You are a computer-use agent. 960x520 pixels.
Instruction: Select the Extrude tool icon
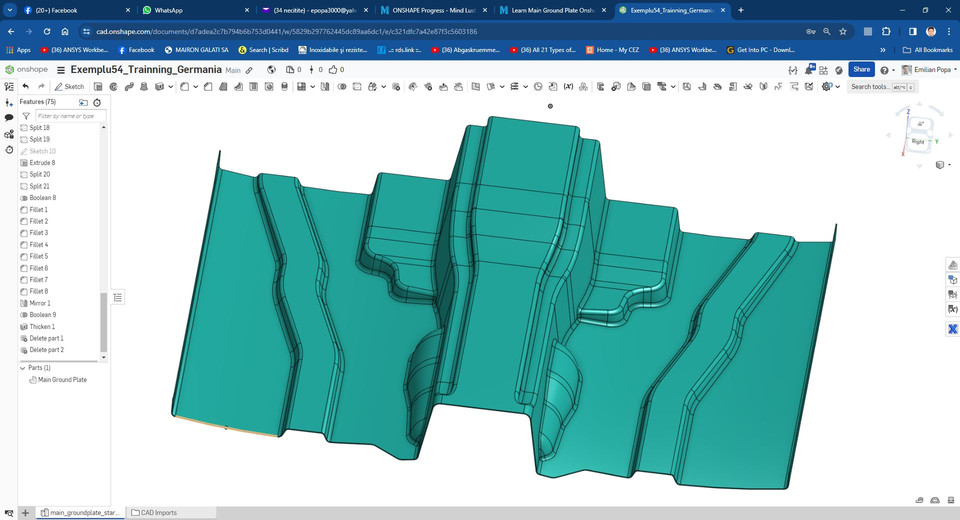(x=98, y=86)
